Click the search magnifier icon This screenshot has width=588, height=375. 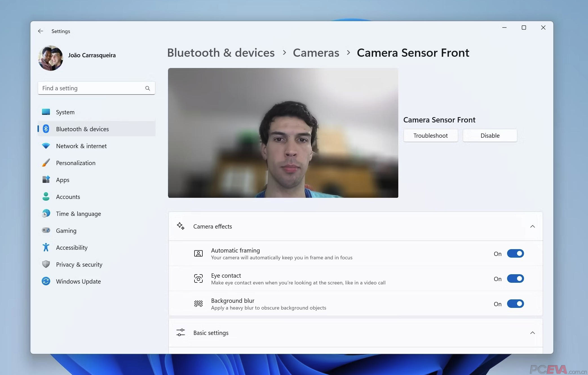147,88
